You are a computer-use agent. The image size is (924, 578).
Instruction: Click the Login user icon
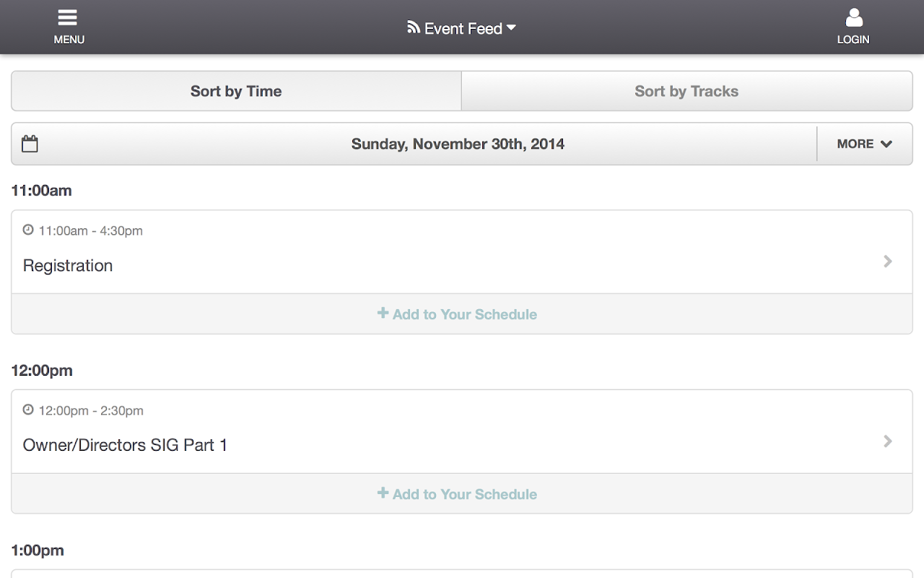pos(853,19)
